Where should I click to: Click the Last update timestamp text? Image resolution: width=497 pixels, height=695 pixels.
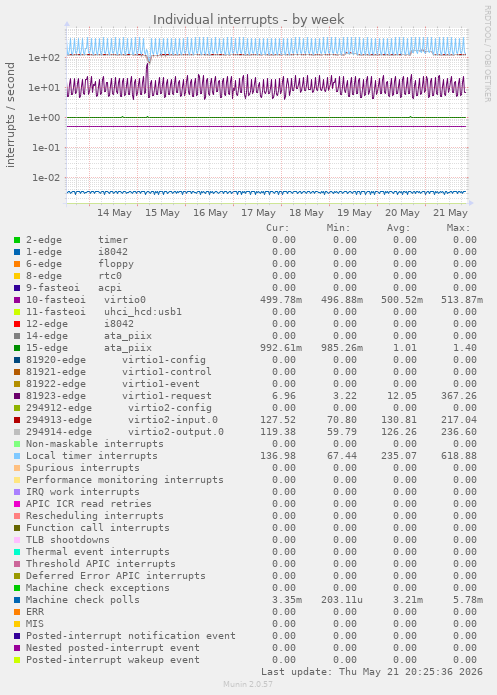[372, 672]
